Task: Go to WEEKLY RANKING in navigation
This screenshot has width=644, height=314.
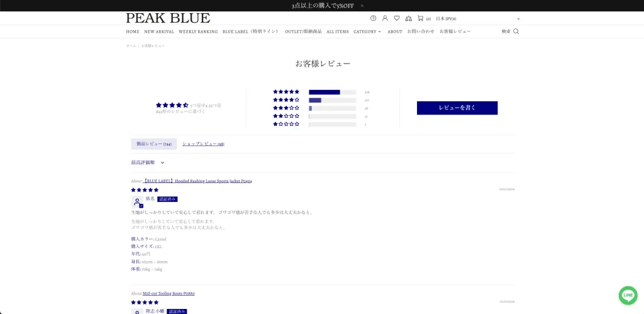Action: [198, 31]
